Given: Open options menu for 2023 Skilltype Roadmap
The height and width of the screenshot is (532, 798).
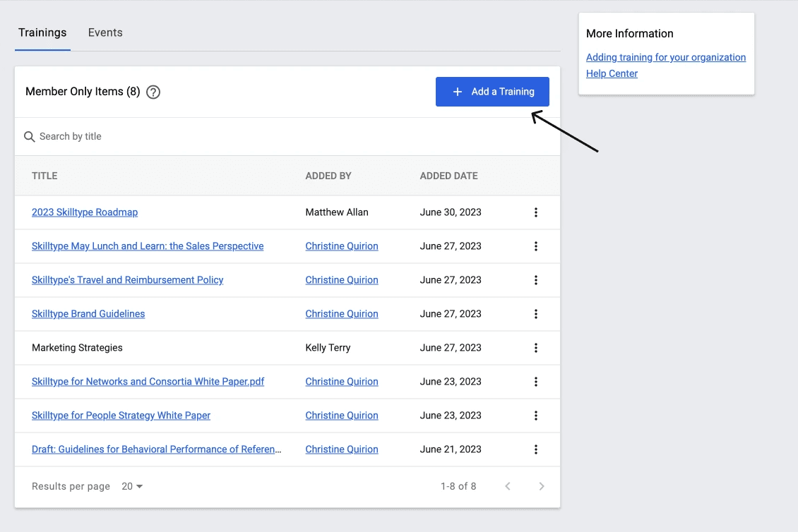Looking at the screenshot, I should coord(536,212).
